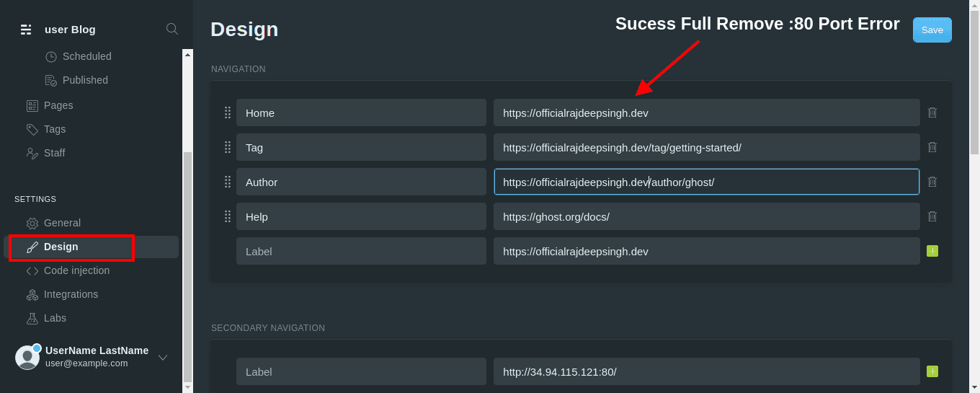Click the Labs flask icon

pos(32,318)
